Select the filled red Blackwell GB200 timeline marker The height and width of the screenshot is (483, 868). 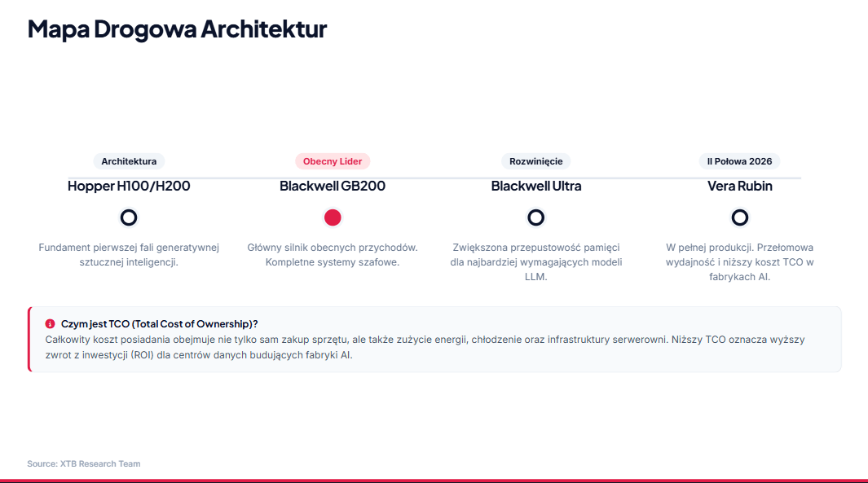pos(333,217)
